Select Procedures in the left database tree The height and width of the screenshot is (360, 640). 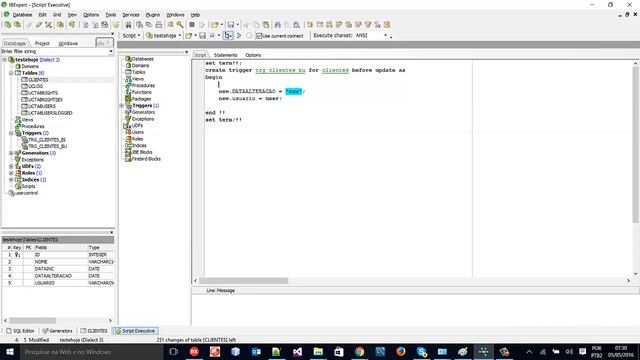(x=33, y=127)
